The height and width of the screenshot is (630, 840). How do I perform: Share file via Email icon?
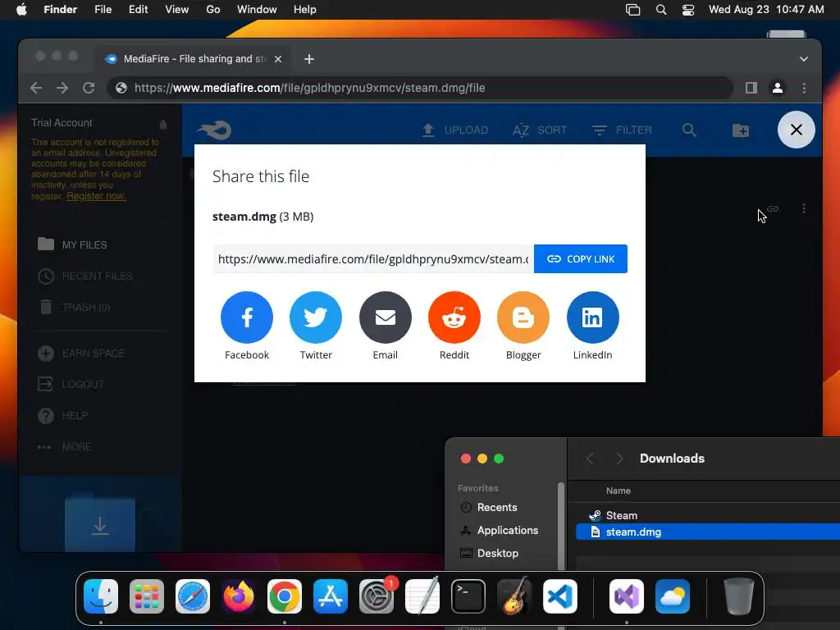[386, 317]
